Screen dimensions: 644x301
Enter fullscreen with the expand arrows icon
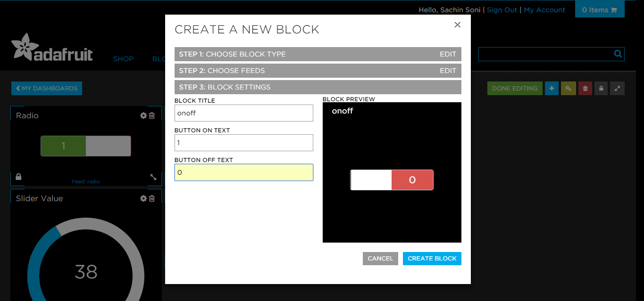point(617,88)
